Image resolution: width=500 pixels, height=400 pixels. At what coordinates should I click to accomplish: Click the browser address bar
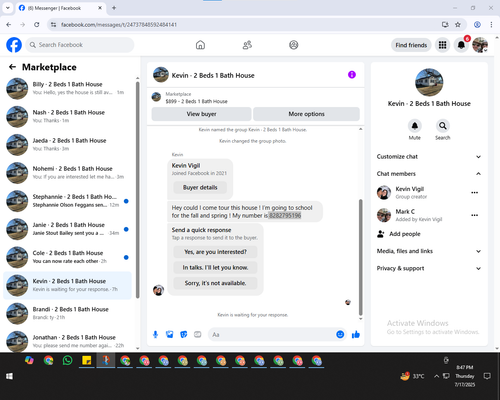coord(247,24)
